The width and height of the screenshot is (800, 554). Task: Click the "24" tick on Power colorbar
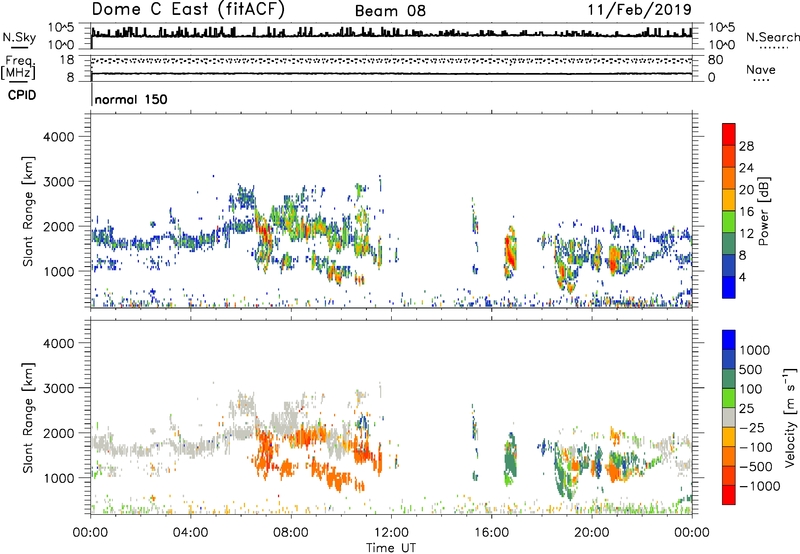coord(746,168)
